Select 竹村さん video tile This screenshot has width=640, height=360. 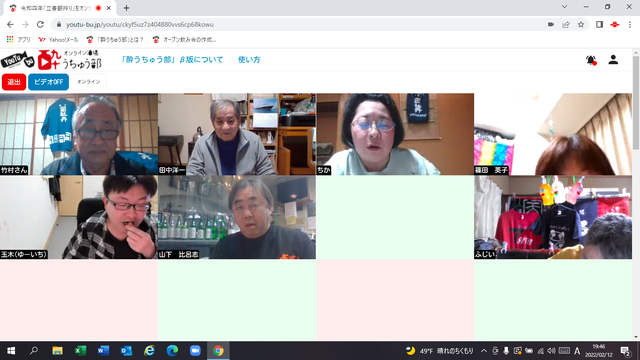(x=79, y=134)
